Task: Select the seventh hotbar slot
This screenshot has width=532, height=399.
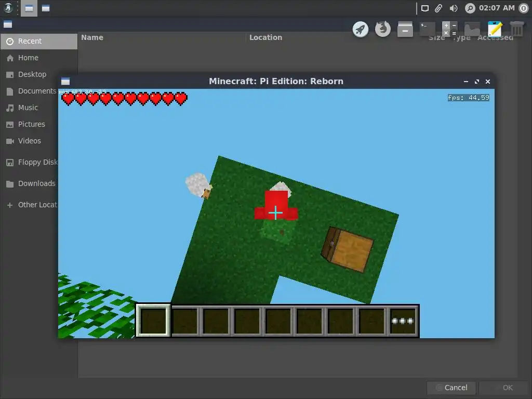Action: 341,321
